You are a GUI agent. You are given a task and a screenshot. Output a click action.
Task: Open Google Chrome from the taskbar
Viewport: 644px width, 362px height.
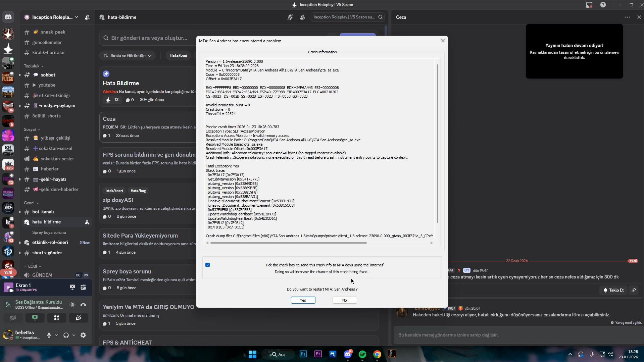tap(377, 354)
